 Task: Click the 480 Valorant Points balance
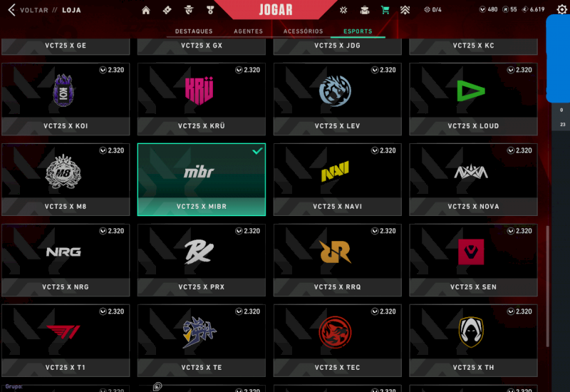click(488, 9)
